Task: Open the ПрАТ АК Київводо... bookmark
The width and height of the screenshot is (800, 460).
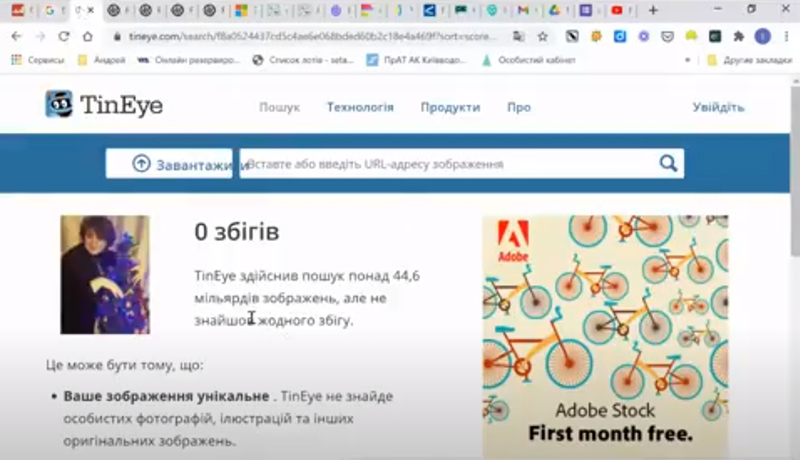Action: (417, 60)
